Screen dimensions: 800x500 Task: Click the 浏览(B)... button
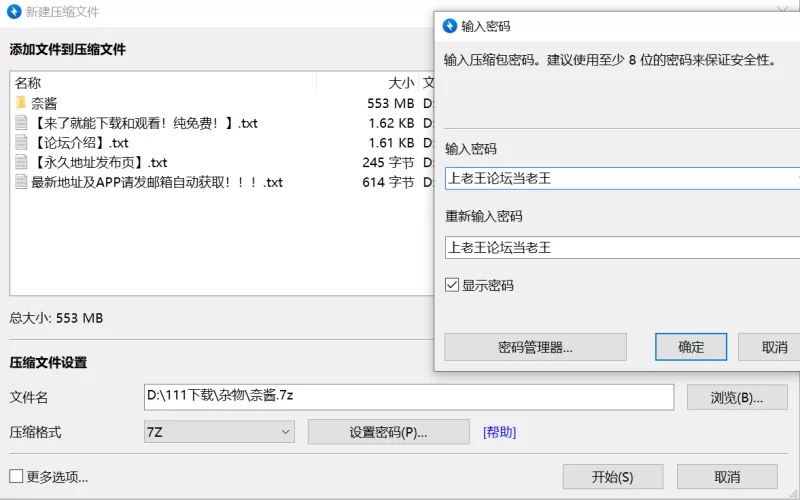(737, 397)
